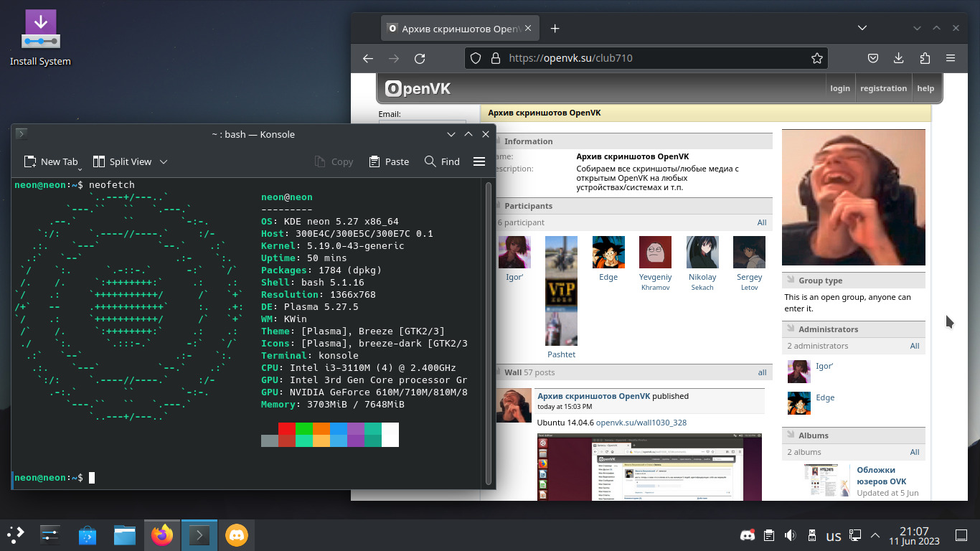Bookmark this page with the star icon

click(816, 58)
